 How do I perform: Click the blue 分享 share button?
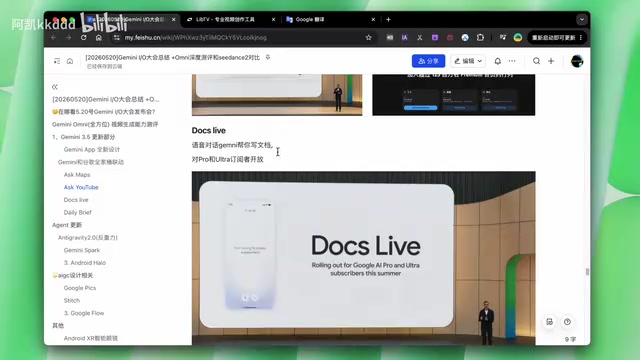pos(428,61)
